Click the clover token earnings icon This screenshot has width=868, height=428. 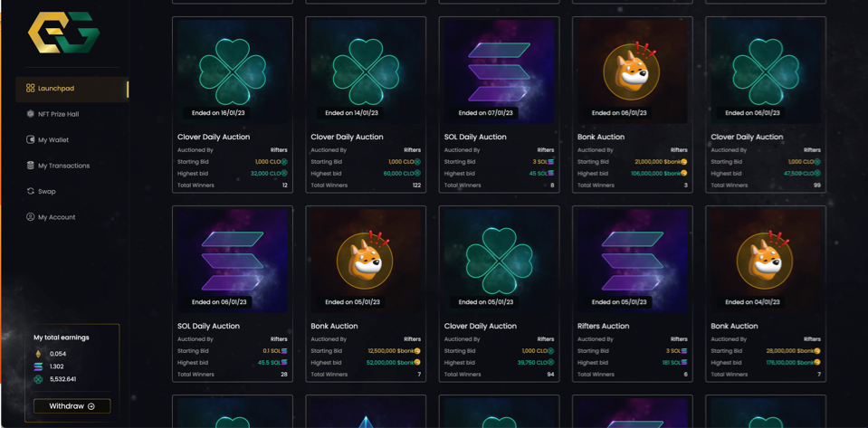click(38, 379)
